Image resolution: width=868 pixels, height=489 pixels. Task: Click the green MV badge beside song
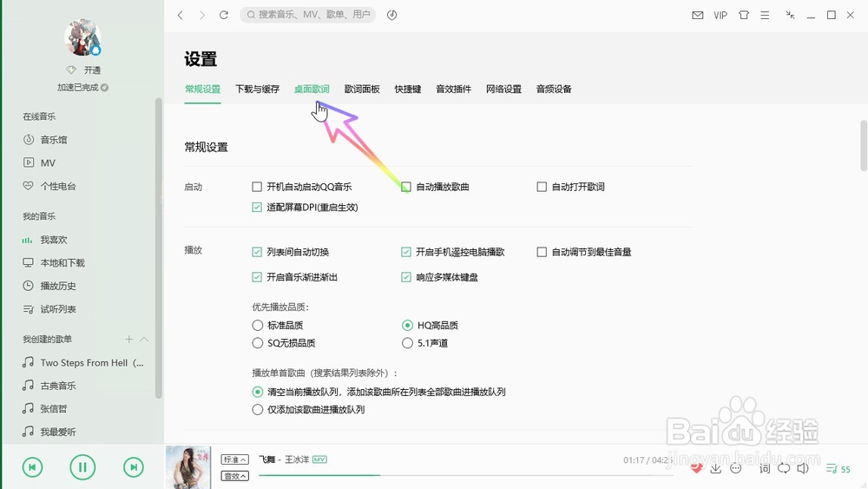[x=319, y=459]
